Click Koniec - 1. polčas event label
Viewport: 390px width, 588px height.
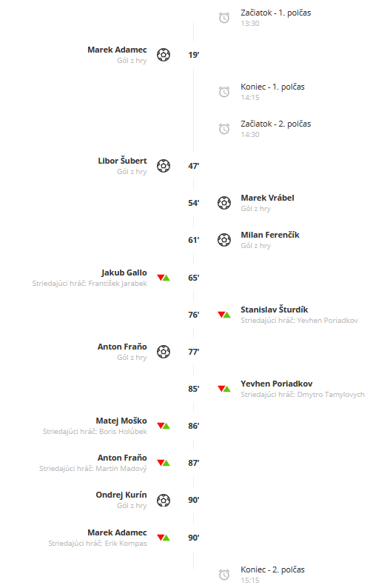tap(272, 87)
